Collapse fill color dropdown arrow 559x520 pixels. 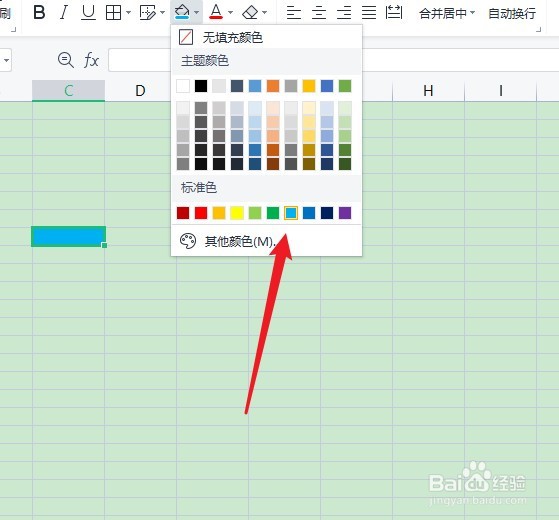click(x=196, y=13)
